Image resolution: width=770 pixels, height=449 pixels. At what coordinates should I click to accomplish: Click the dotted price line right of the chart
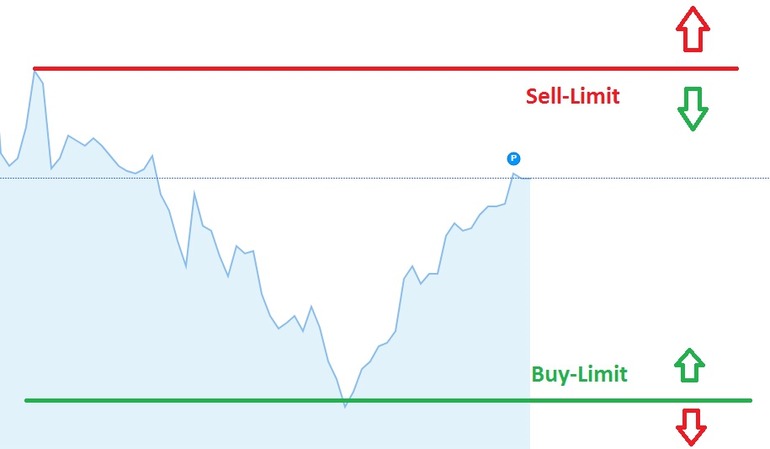tap(650, 178)
